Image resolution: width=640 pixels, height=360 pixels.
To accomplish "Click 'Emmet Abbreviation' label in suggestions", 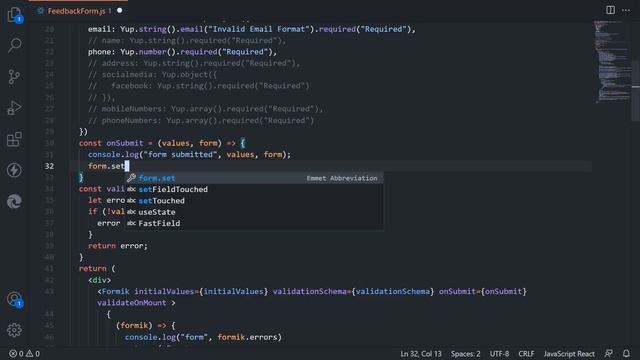I will [342, 178].
